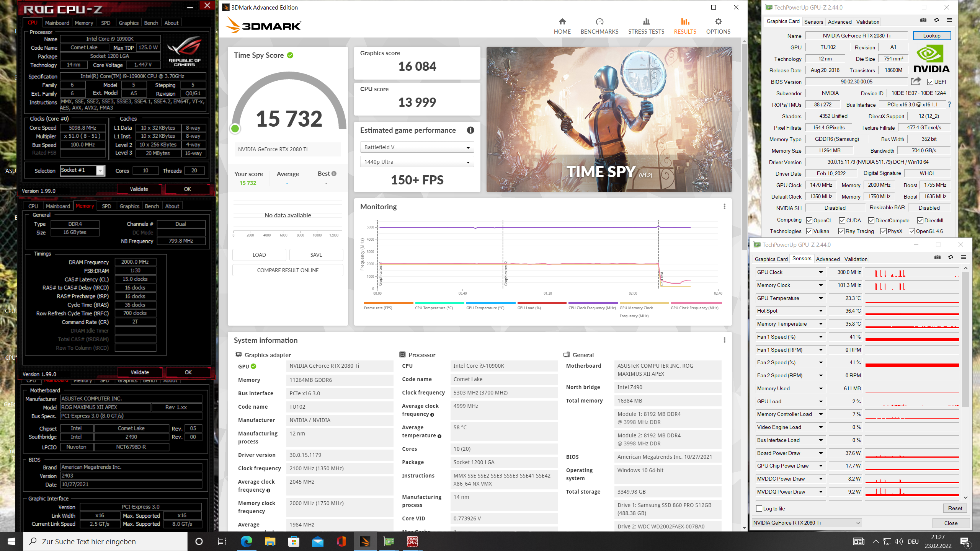Click Reset button in GPU-Z Sensors

955,509
